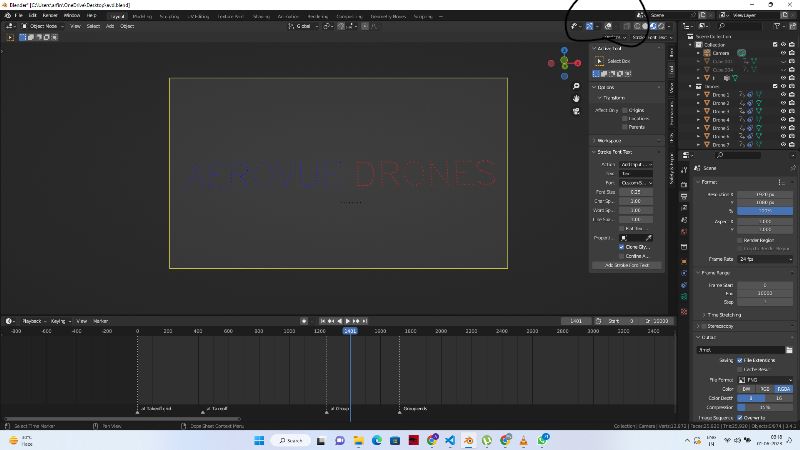800x450 pixels.
Task: Click the red X axis gizmo ball
Action: [578, 63]
